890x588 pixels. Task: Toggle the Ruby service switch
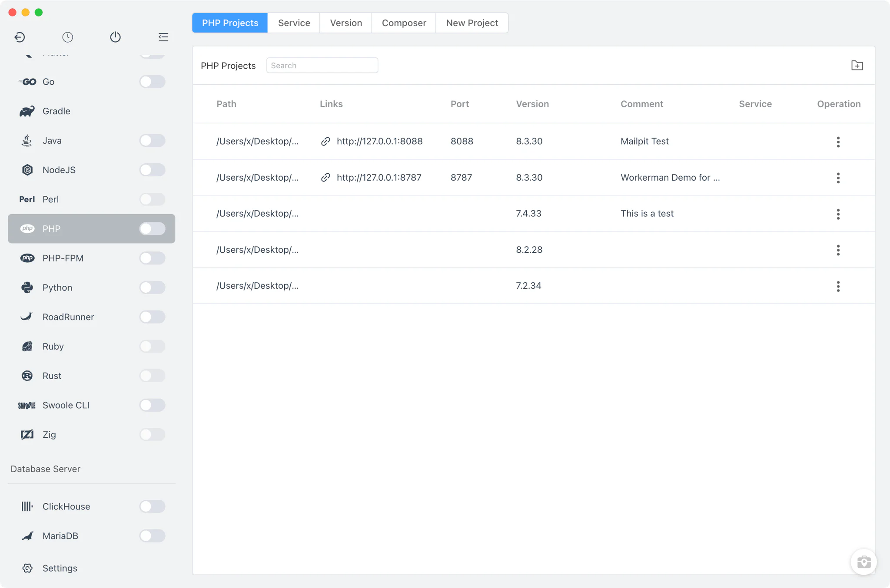point(152,347)
